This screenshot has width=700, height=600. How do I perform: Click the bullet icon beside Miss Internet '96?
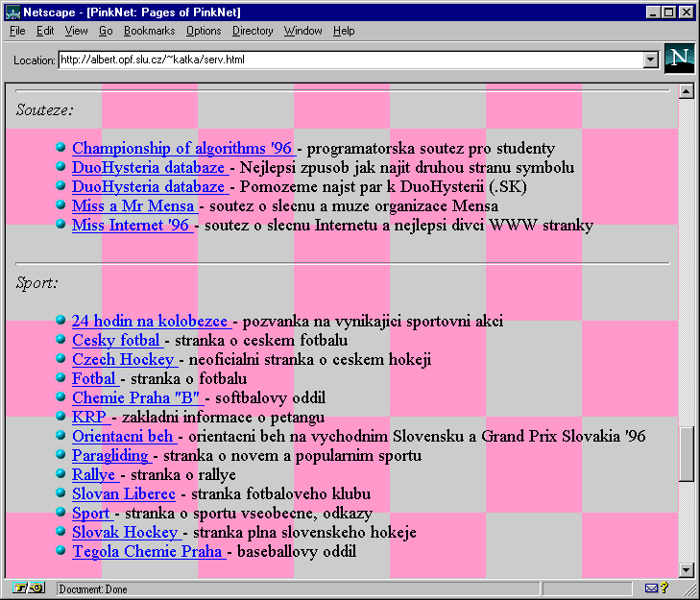(60, 224)
